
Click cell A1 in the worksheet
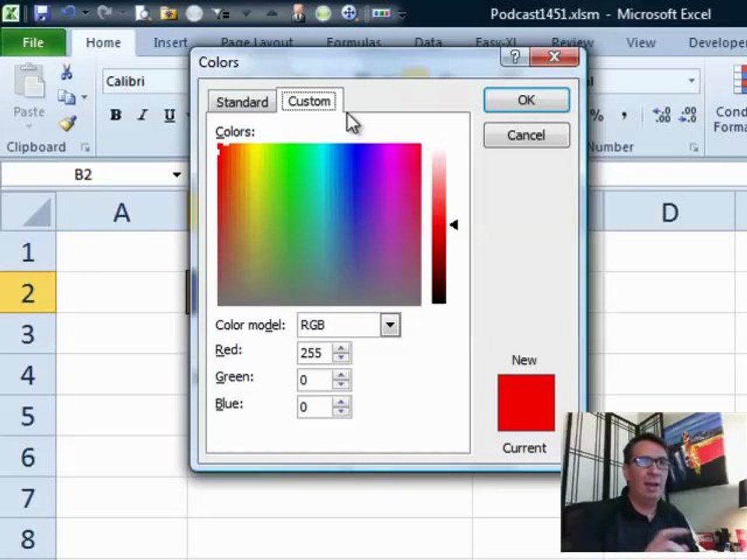coord(122,251)
